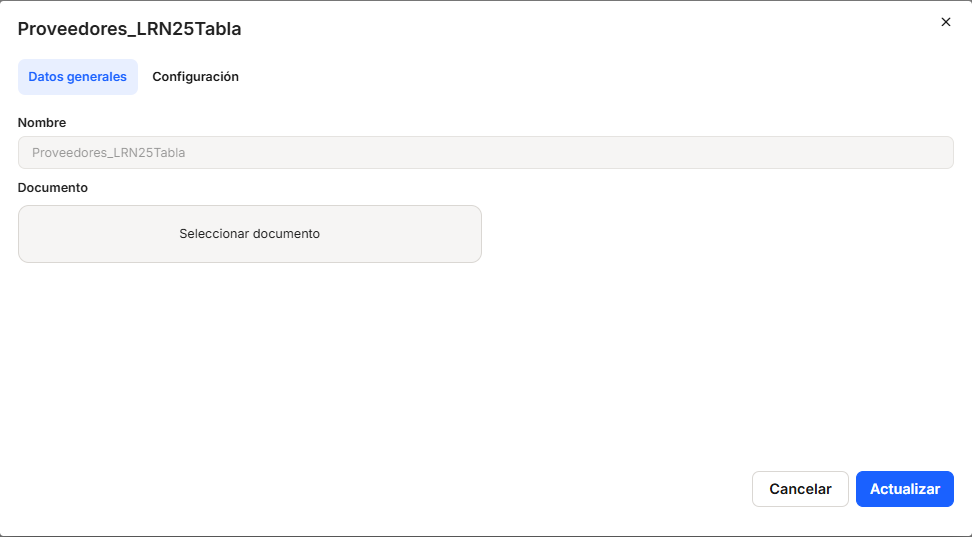Close the Proveedores_LRN25Tabla dialog
This screenshot has width=972, height=537.
[945, 22]
